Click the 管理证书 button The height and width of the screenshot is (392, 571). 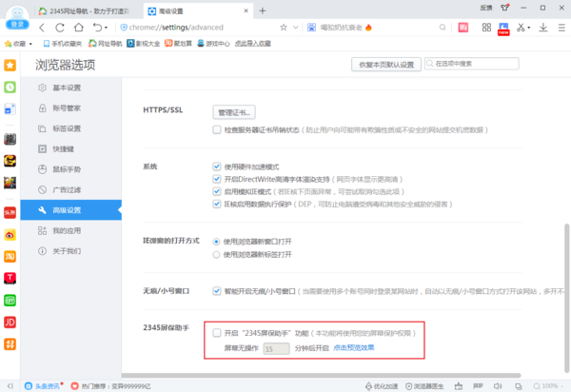(x=234, y=112)
